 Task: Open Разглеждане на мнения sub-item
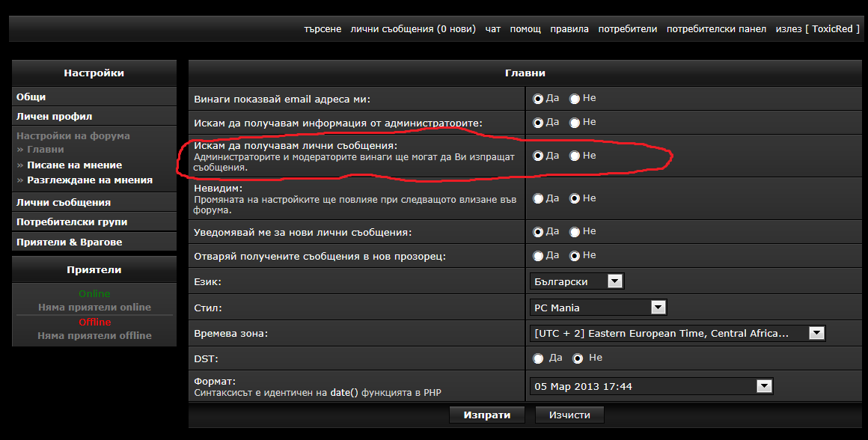tap(90, 180)
